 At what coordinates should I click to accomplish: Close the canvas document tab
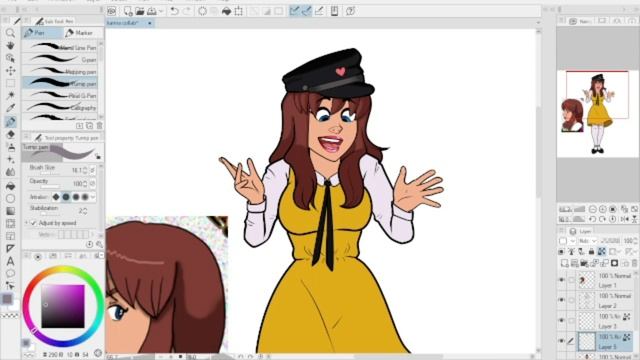[150, 23]
